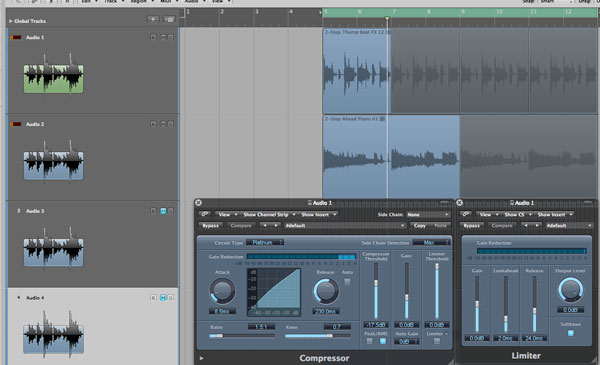Image resolution: width=600 pixels, height=365 pixels.
Task: Click the Compressor Attack knob
Action: 222,291
